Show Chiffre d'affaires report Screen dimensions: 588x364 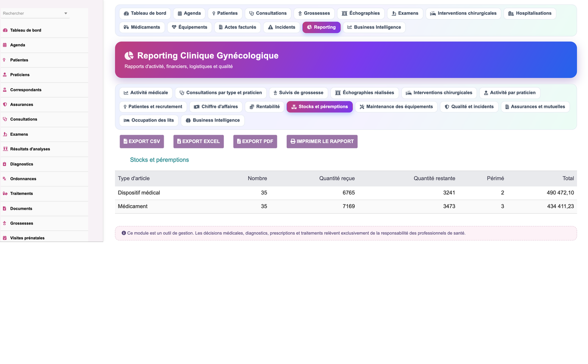[216, 107]
